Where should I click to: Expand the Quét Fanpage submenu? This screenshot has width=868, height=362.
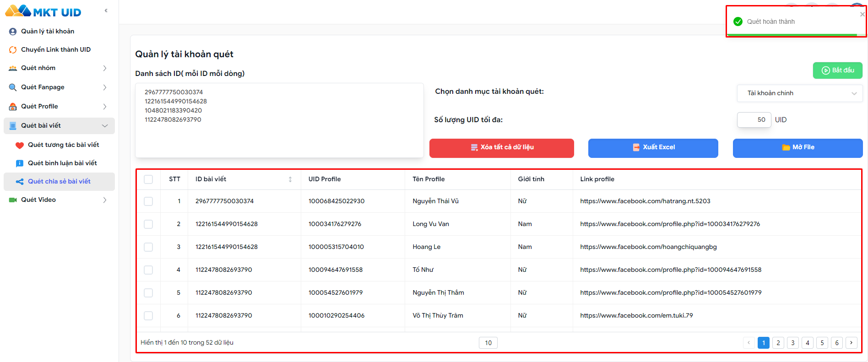[x=105, y=87]
